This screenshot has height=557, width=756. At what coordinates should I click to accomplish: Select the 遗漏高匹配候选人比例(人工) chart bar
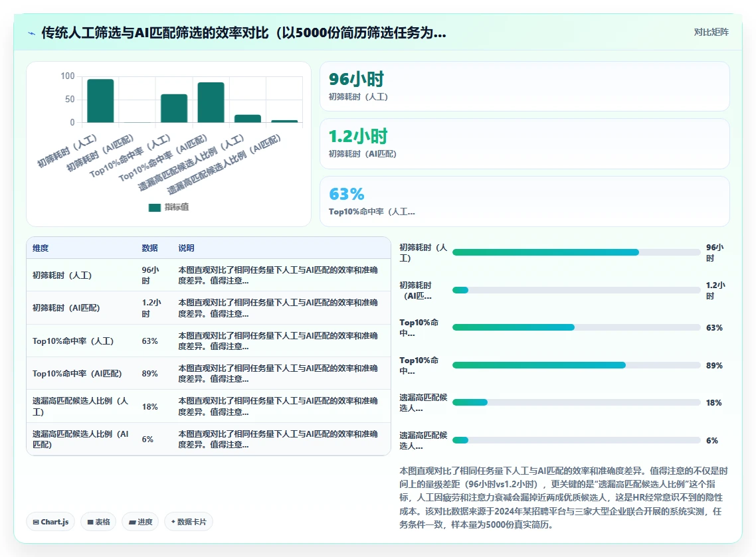click(x=248, y=119)
